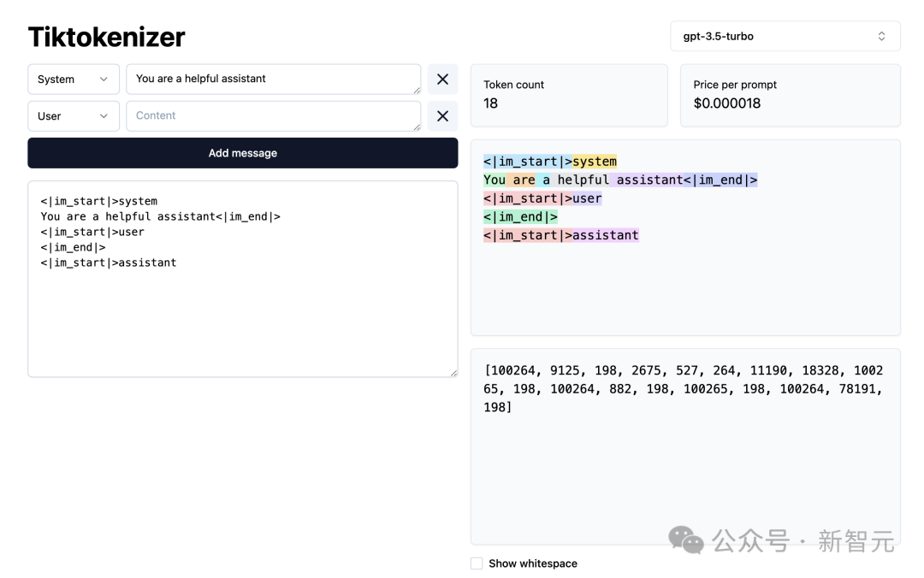The height and width of the screenshot is (578, 924).
Task: Click the resize grip on the large prompt textarea
Action: click(453, 372)
